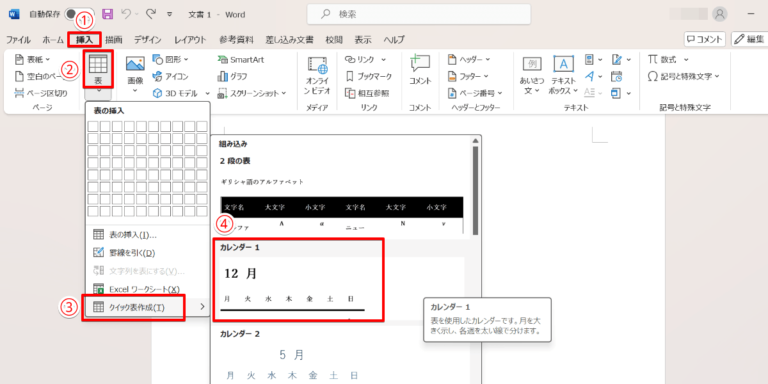This screenshot has width=768, height=384.
Task: Switch to the 描画 tab
Action: tap(114, 40)
